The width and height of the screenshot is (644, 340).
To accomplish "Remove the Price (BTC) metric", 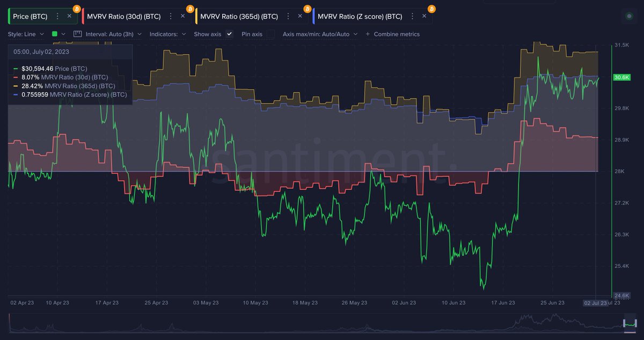I will tap(69, 17).
